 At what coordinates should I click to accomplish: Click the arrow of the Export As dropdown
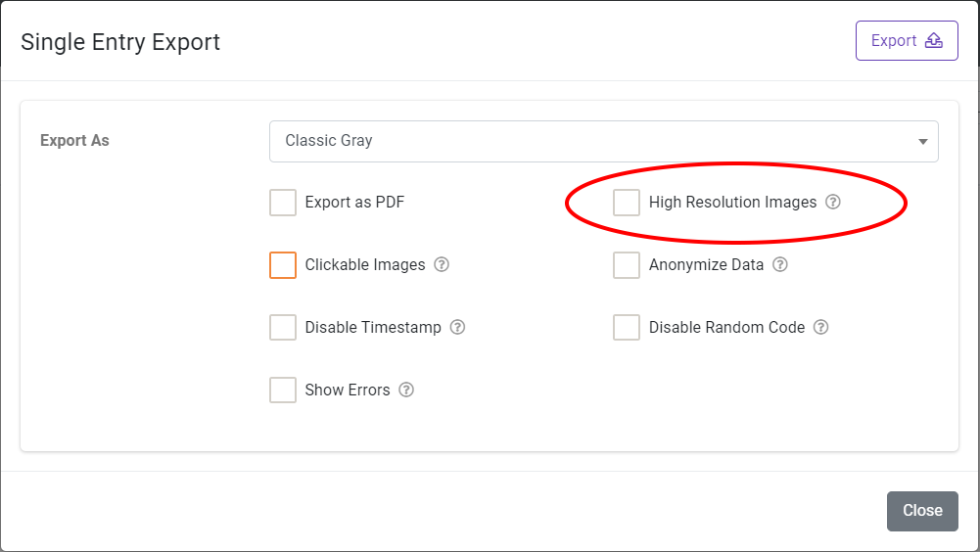(x=922, y=142)
